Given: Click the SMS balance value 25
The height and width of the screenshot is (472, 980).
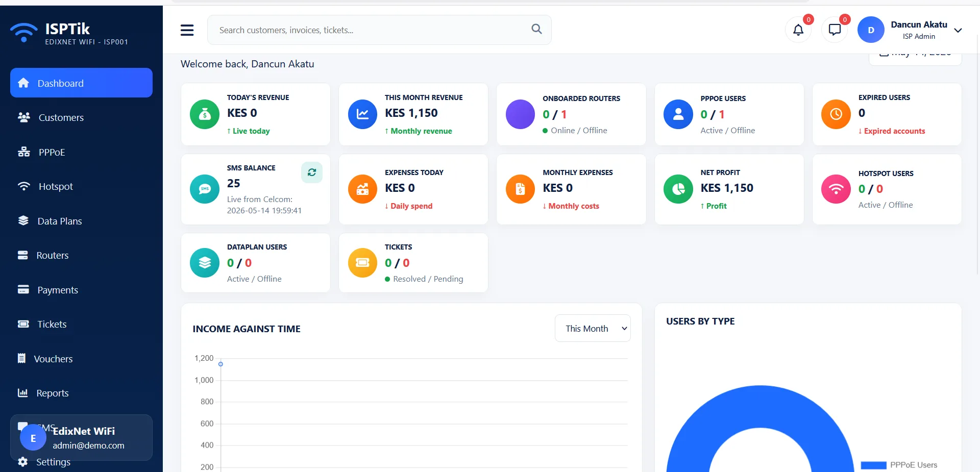Looking at the screenshot, I should click(233, 183).
